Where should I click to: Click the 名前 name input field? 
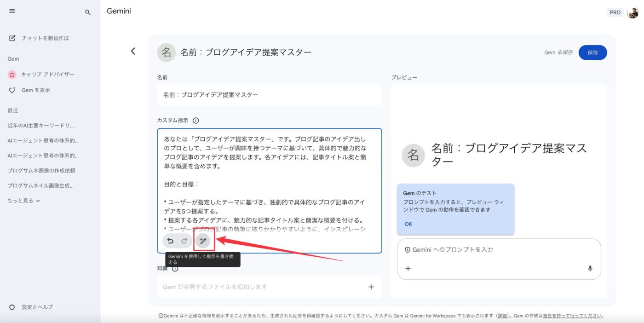pyautogui.click(x=270, y=95)
